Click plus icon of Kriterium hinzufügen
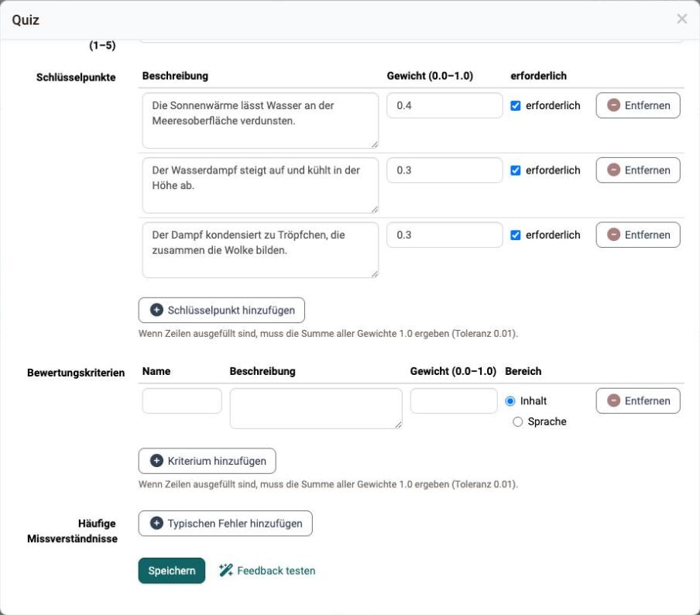 point(156,461)
